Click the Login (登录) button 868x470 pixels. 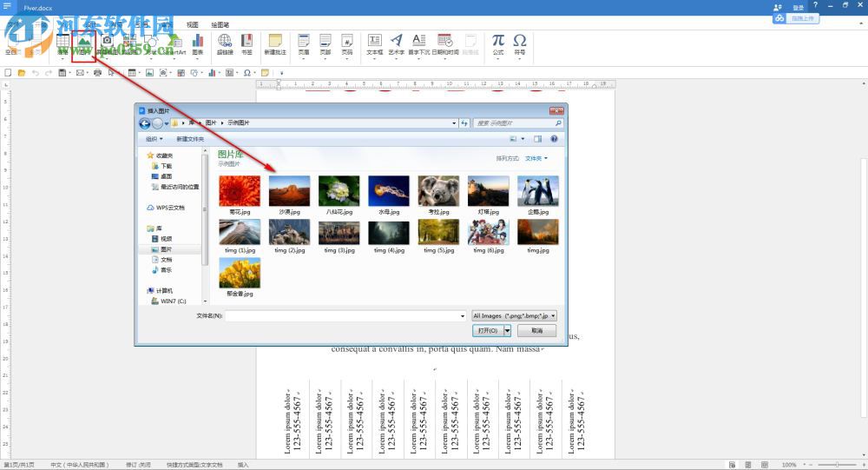pyautogui.click(x=798, y=7)
